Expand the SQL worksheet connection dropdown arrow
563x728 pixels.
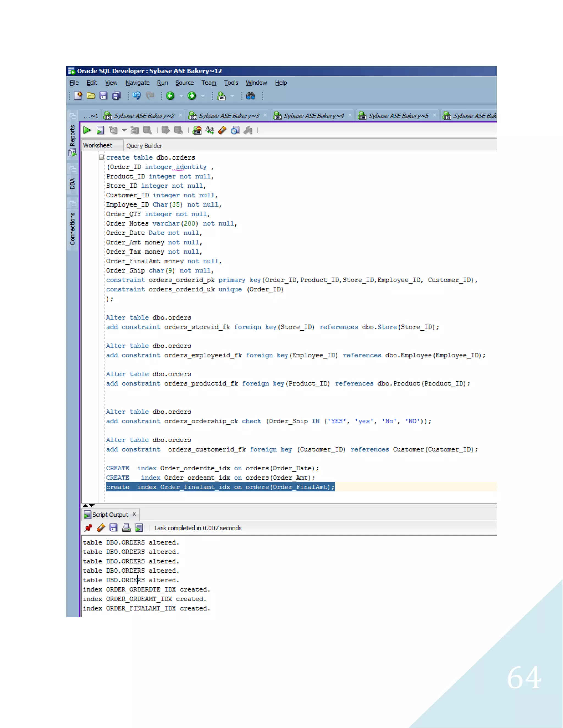click(233, 96)
